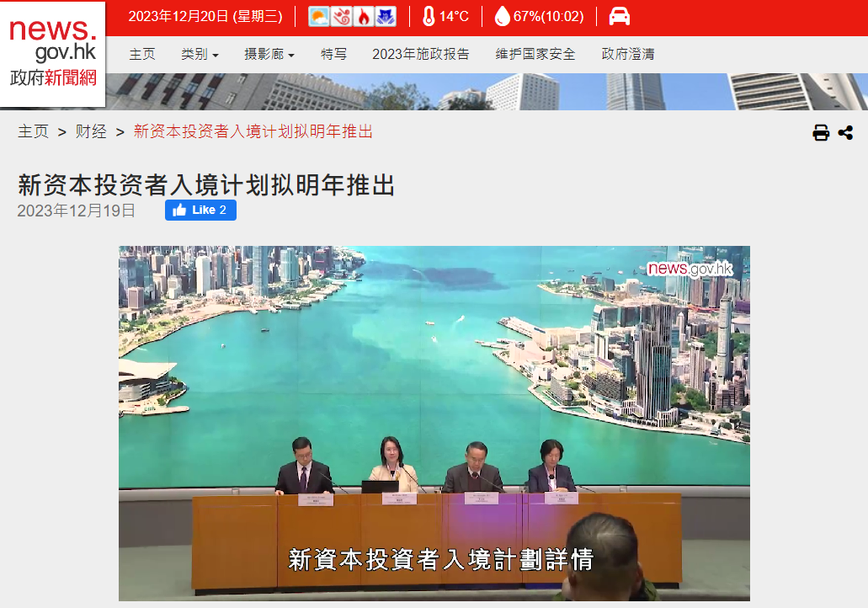Click the blue cold weather warning icon
This screenshot has height=608, width=868.
coord(386,17)
